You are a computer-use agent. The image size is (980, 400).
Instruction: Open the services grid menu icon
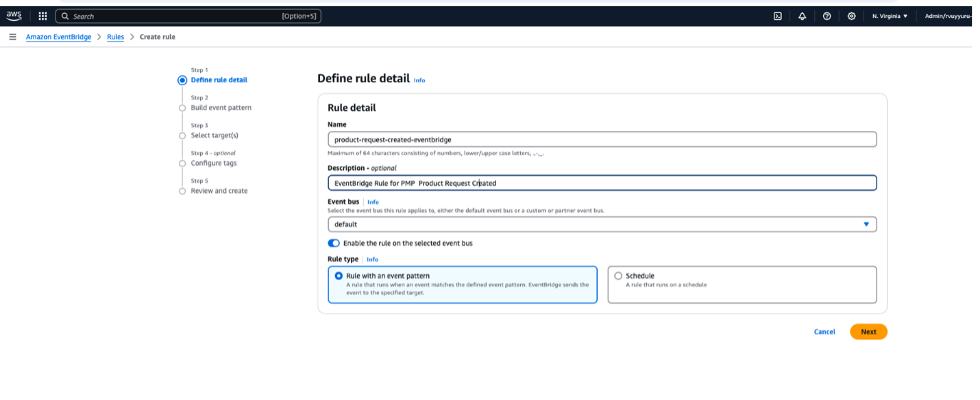(42, 16)
